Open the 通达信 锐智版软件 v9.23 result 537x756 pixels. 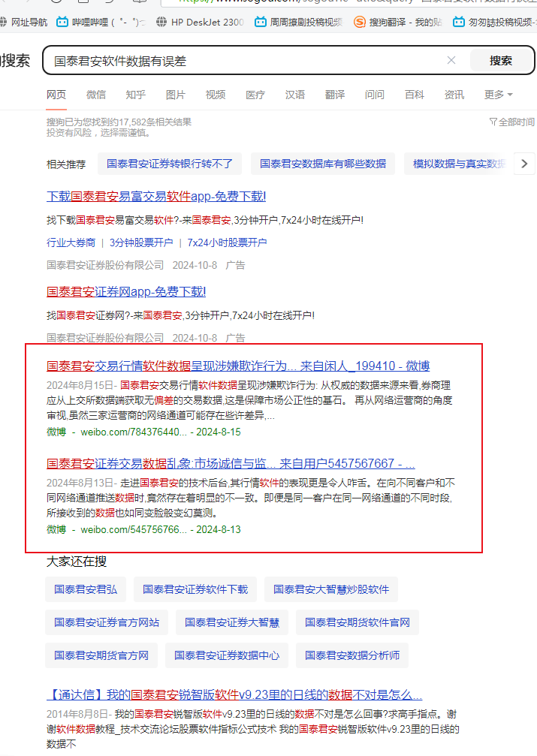coord(234,695)
